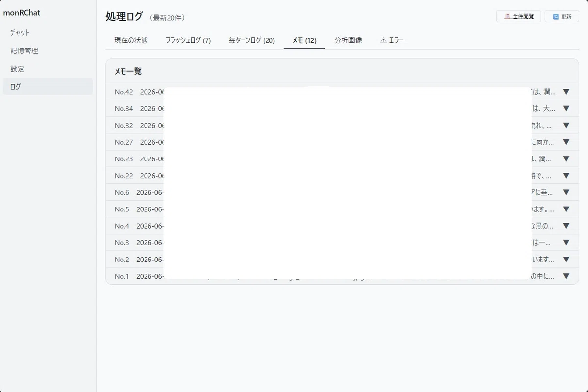Expand memo No.4 with the arrow
The image size is (588, 392).
[566, 226]
